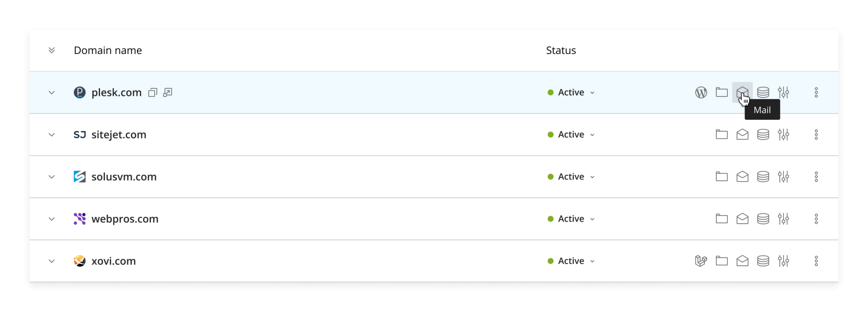Copy the plesk.com domain name
868x312 pixels.
click(x=153, y=92)
